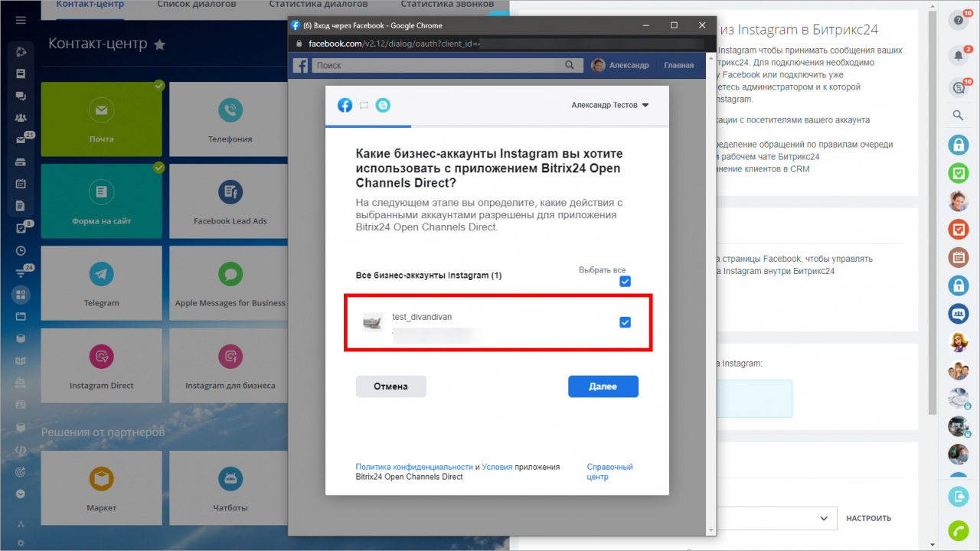This screenshot has width=980, height=551.
Task: Click teal device icon above phone button
Action: 959,497
